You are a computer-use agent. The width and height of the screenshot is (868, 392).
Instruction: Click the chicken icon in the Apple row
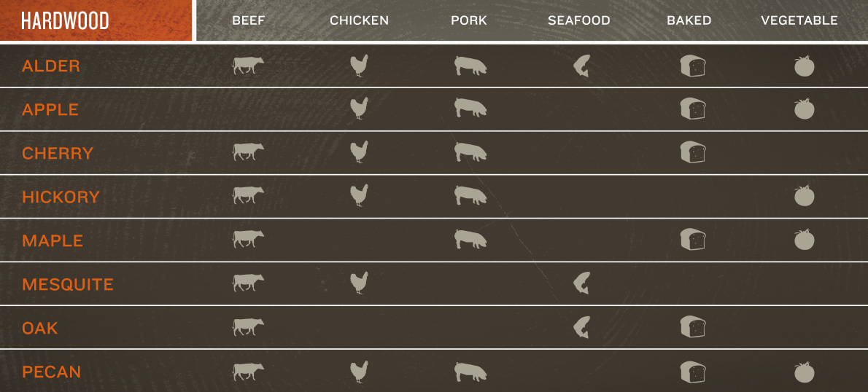click(359, 109)
